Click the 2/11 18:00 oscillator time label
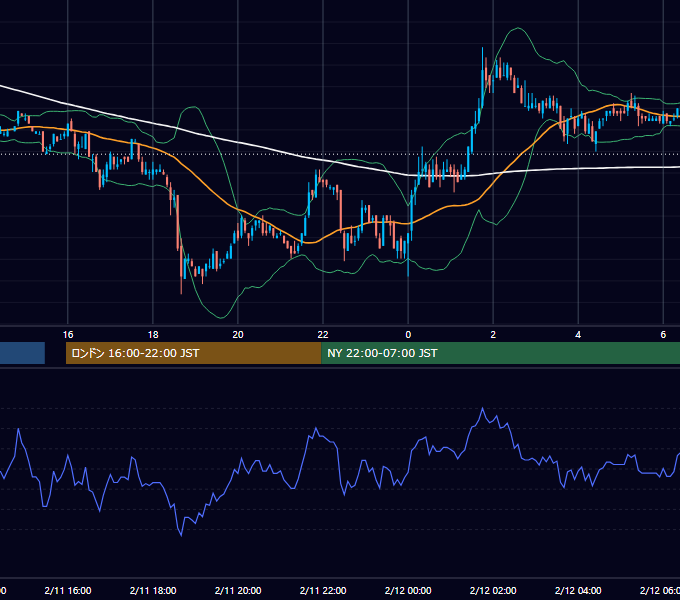This screenshot has height=600, width=680. click(x=153, y=590)
